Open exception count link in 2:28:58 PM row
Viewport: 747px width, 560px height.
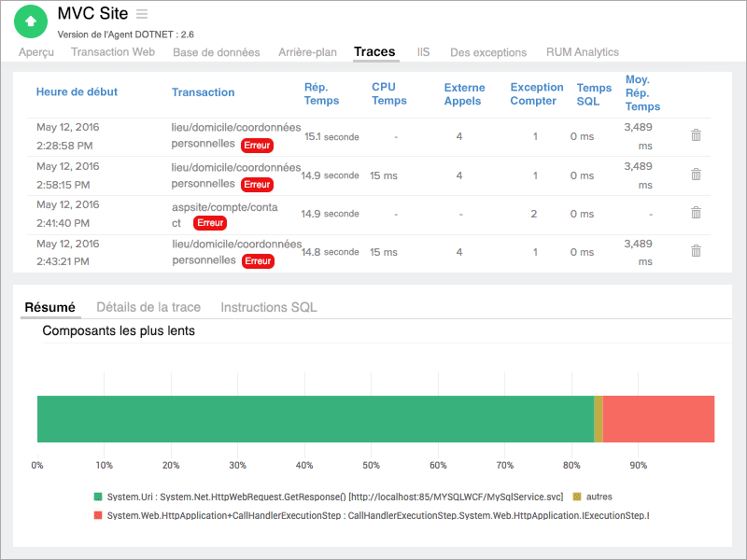tap(535, 136)
